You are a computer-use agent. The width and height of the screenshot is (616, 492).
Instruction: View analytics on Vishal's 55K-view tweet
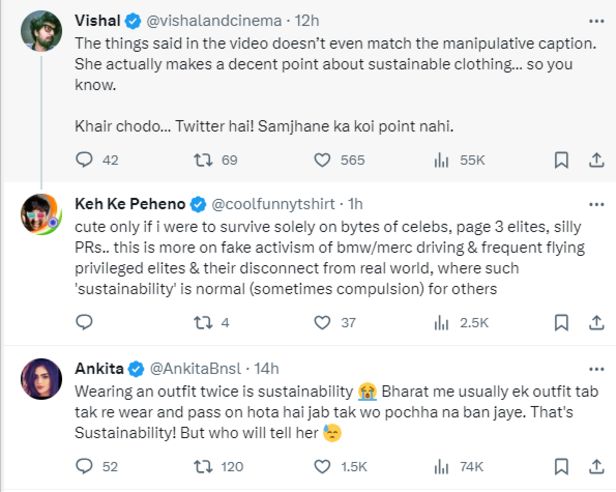click(441, 159)
